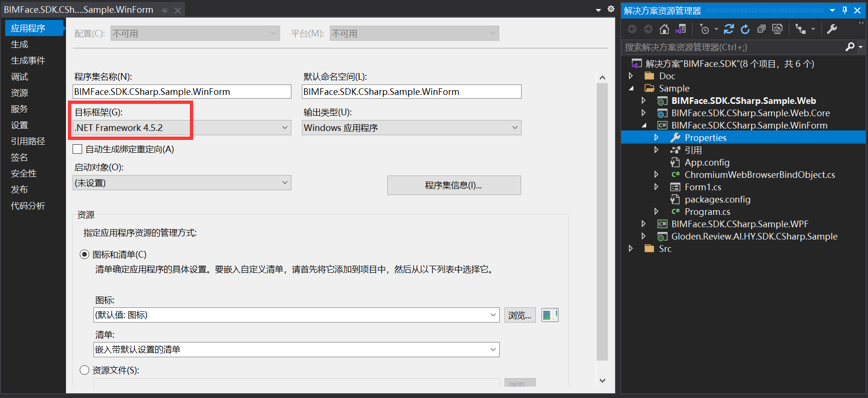Screen dimensions: 868x398
Task: Open the 引用路径 tab
Action: pyautogui.click(x=28, y=141)
